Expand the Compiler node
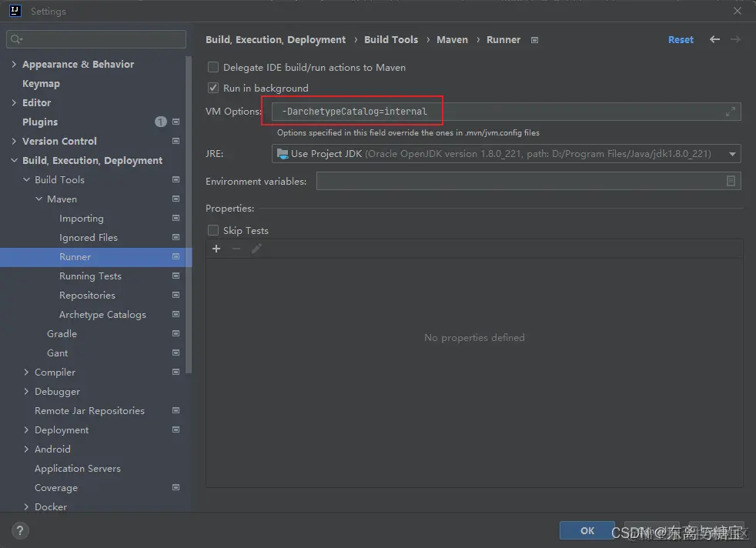Image resolution: width=756 pixels, height=548 pixels. 26,373
